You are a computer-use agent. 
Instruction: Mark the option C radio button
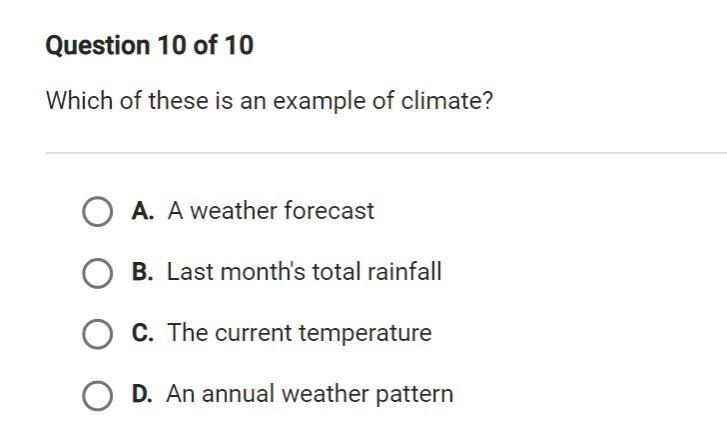point(97,334)
